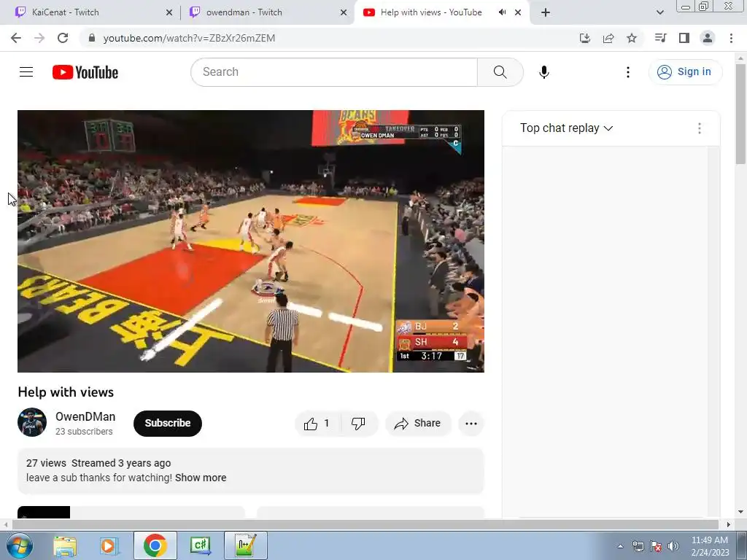This screenshot has width=747, height=560.
Task: Open chat replay three-dot options
Action: tap(700, 128)
